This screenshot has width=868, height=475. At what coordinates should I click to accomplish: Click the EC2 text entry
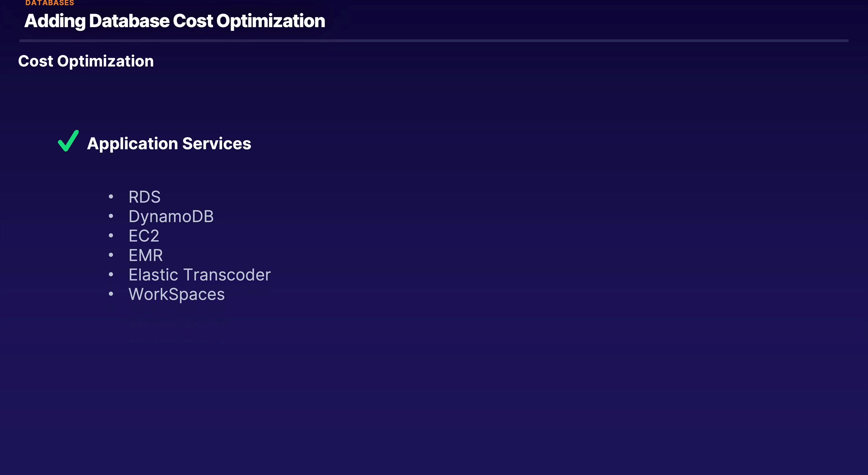point(144,236)
